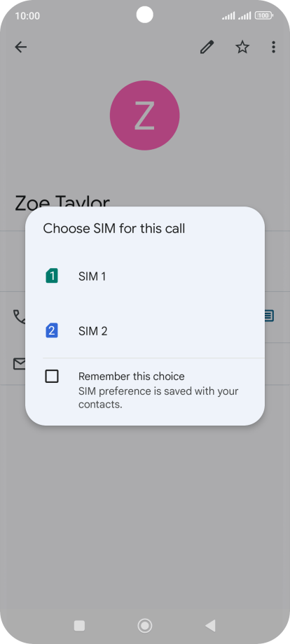Tap the back arrow icon
This screenshot has width=290, height=644.
pos(20,47)
